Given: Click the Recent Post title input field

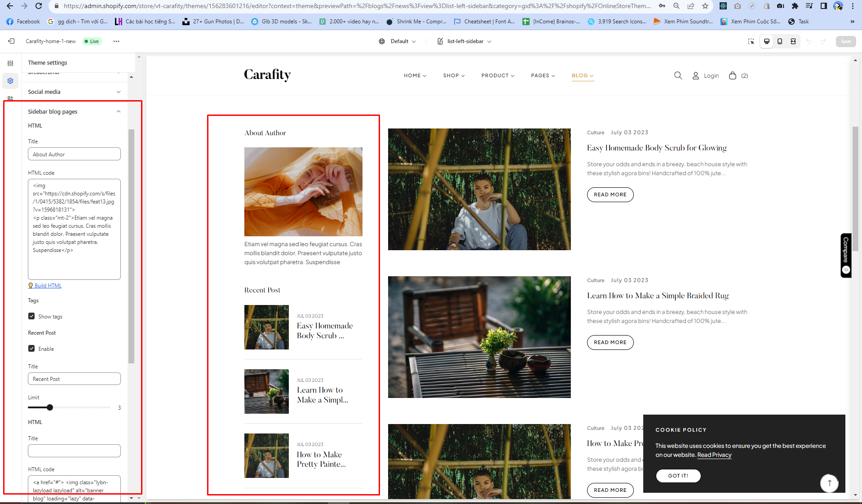Looking at the screenshot, I should tap(74, 379).
